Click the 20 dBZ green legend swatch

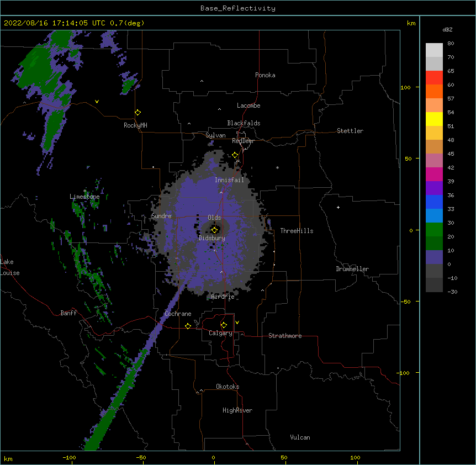click(434, 230)
